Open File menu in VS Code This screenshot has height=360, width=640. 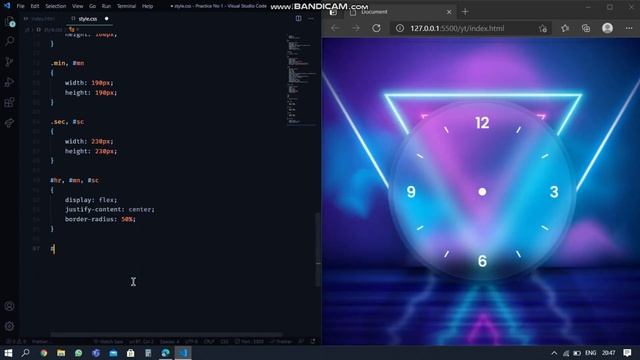(x=20, y=6)
